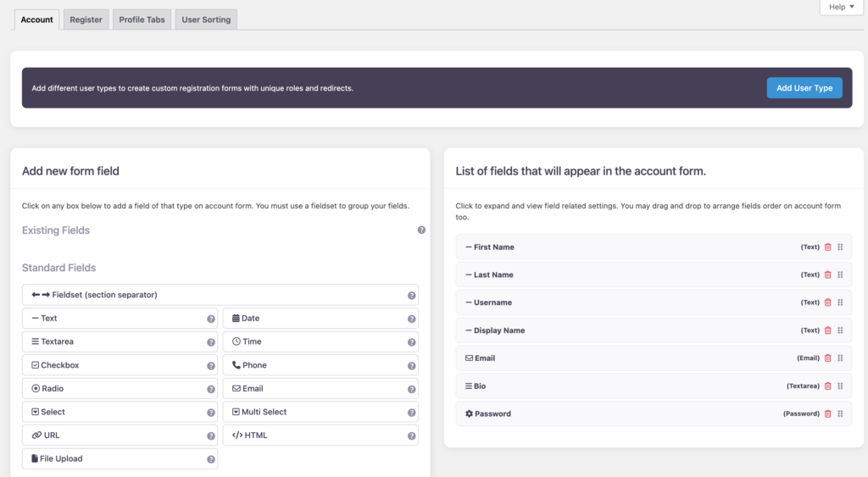Delete the First Name field
868x477 pixels.
coord(828,247)
